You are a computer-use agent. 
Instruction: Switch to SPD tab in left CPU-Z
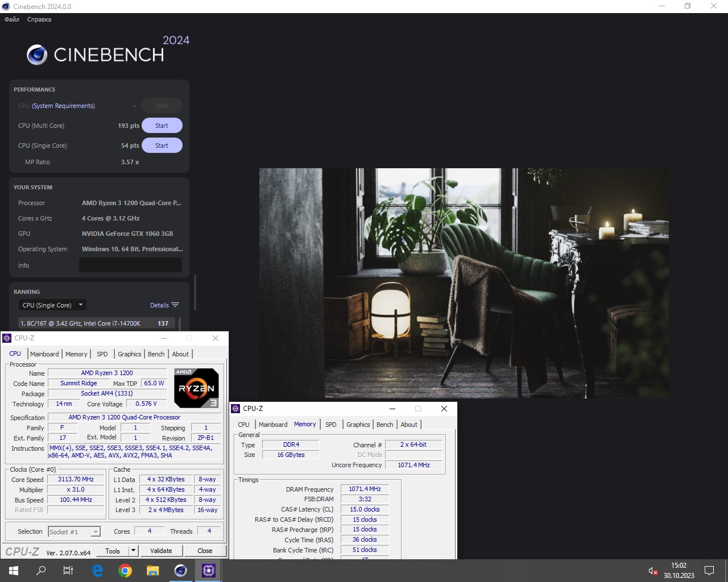[x=102, y=354]
